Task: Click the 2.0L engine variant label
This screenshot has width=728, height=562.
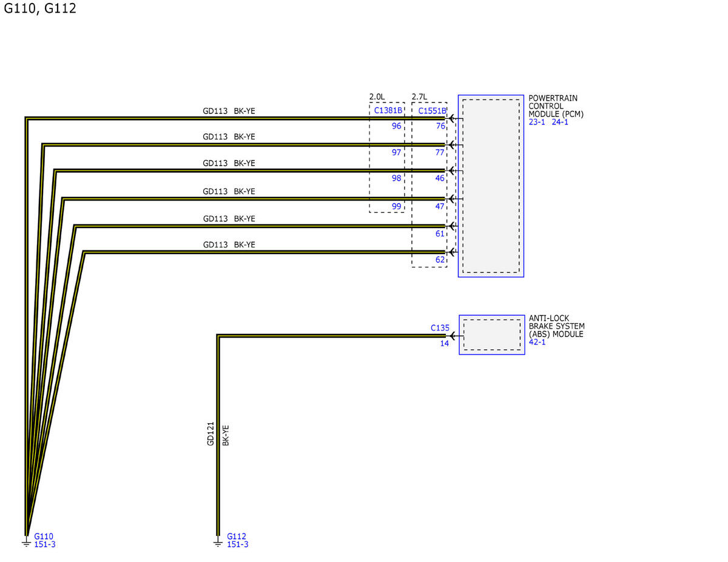Action: [377, 97]
